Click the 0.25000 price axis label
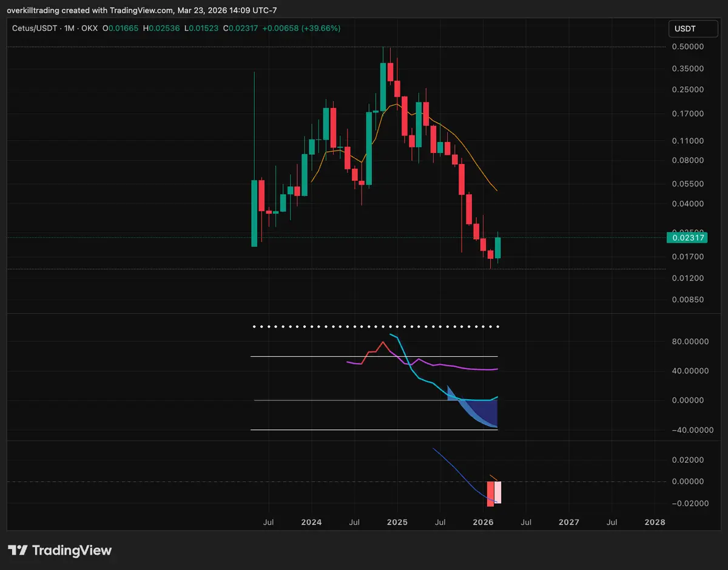The width and height of the screenshot is (728, 570). 687,89
